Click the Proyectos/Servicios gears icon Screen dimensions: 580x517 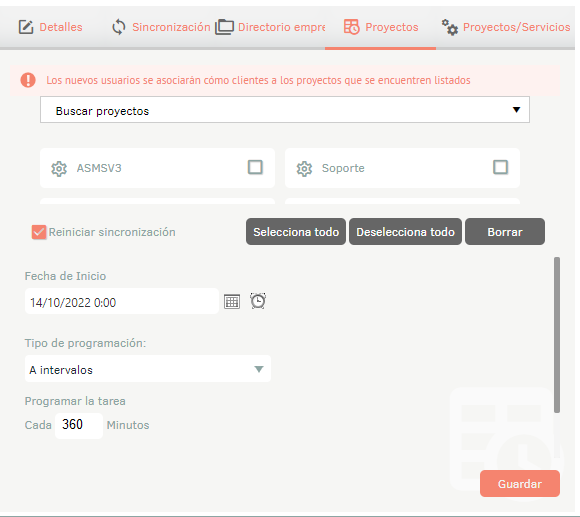(450, 27)
